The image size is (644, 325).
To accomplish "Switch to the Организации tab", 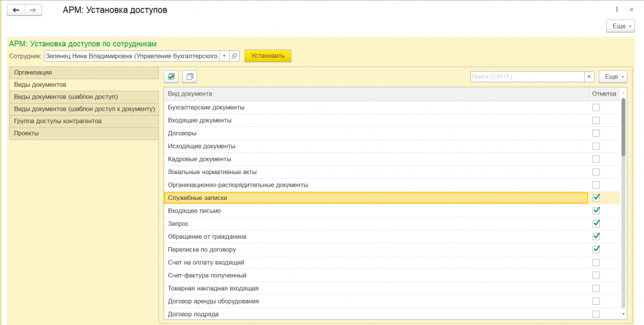I will (x=84, y=73).
